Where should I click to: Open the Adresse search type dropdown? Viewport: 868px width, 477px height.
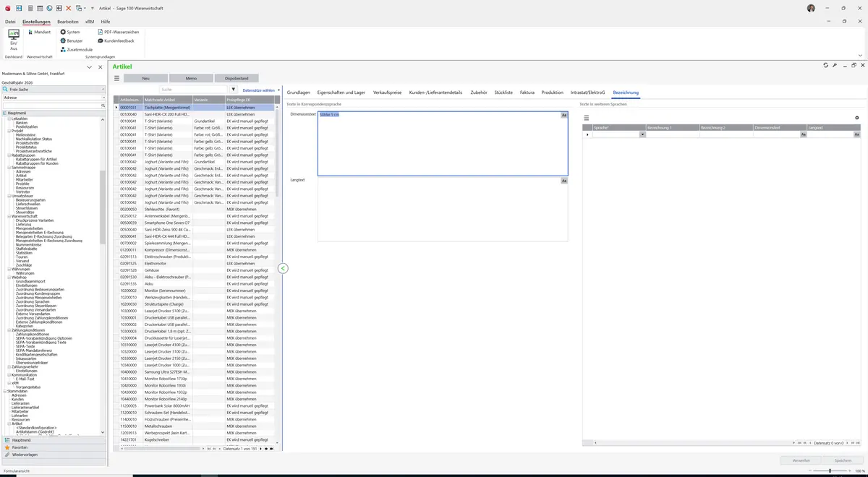pos(103,98)
